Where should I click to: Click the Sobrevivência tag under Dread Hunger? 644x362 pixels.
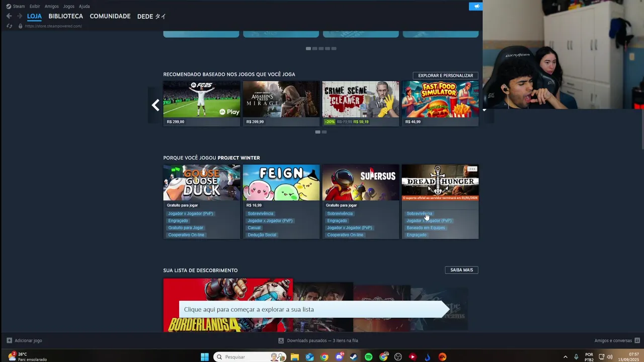click(x=419, y=214)
